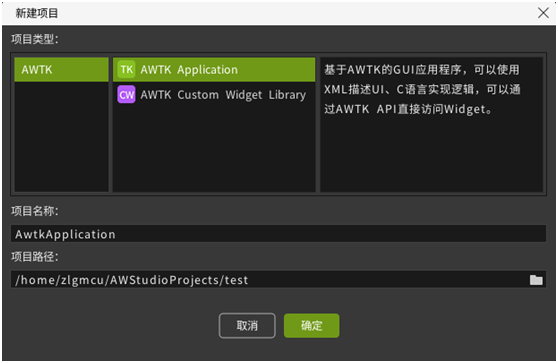Image resolution: width=558 pixels, height=363 pixels.
Task: Choose AWTK Custom Widget Library template
Action: click(x=214, y=95)
